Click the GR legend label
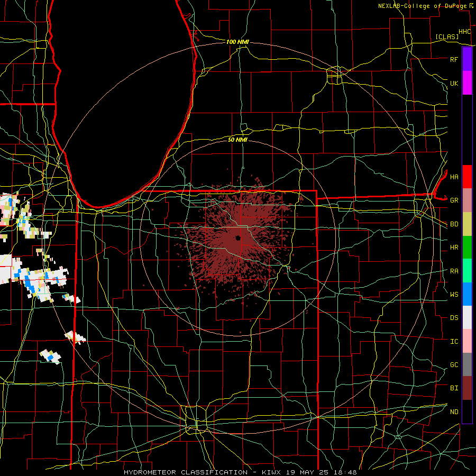Viewport: 476px width, 476px height. [x=454, y=200]
